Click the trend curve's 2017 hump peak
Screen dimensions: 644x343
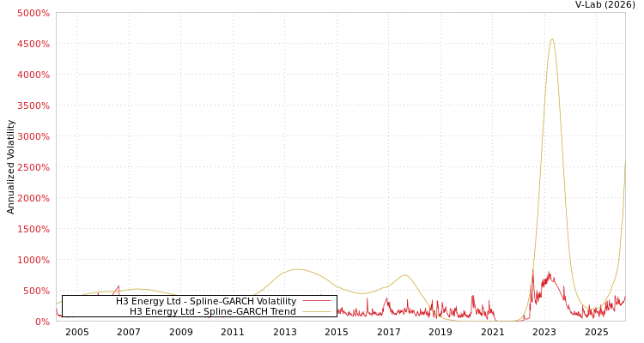point(404,275)
